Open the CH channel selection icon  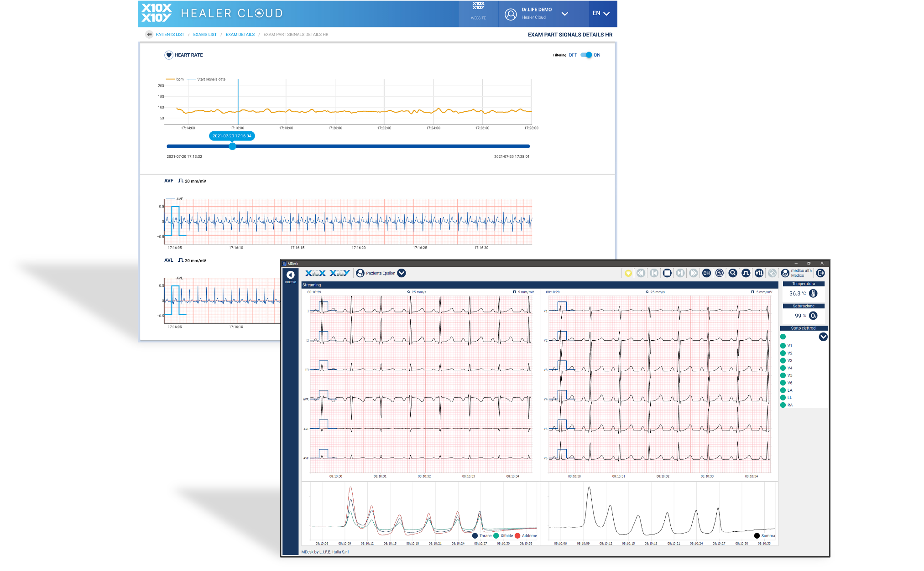[706, 273]
